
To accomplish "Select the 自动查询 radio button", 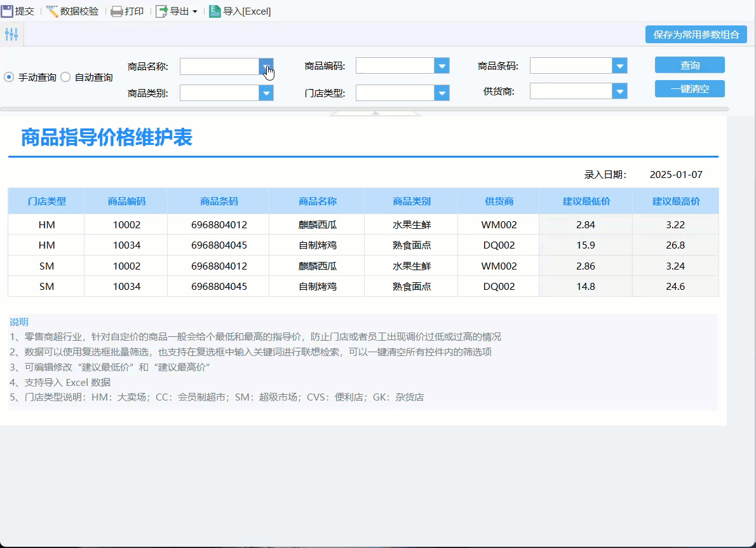I will pyautogui.click(x=65, y=77).
